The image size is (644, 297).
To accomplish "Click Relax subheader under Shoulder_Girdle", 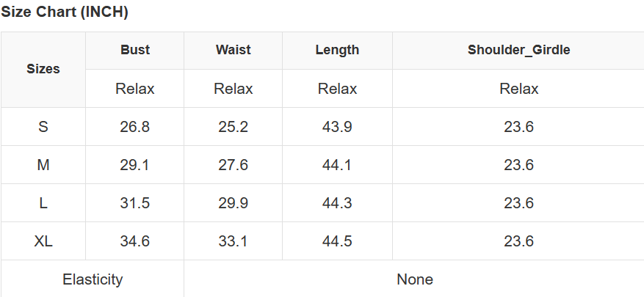I will (x=518, y=89).
